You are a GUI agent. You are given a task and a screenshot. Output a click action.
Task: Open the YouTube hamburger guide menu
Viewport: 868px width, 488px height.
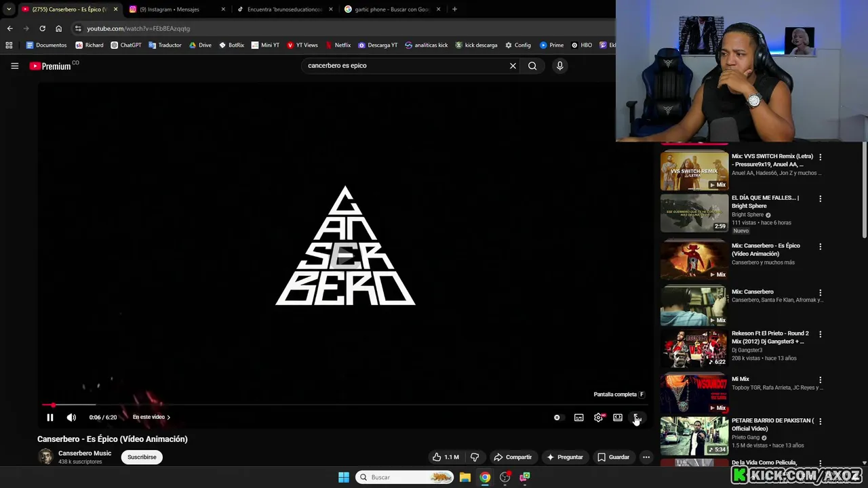tap(14, 66)
